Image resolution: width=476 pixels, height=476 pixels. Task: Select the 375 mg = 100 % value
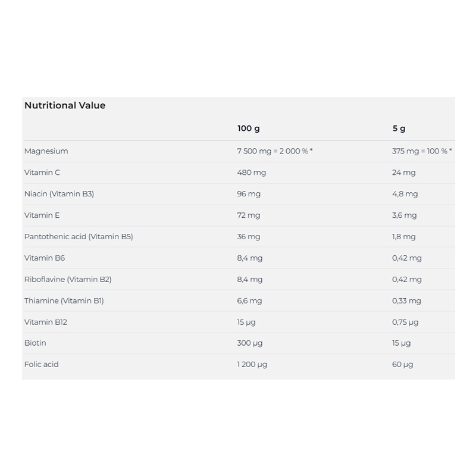tap(421, 151)
